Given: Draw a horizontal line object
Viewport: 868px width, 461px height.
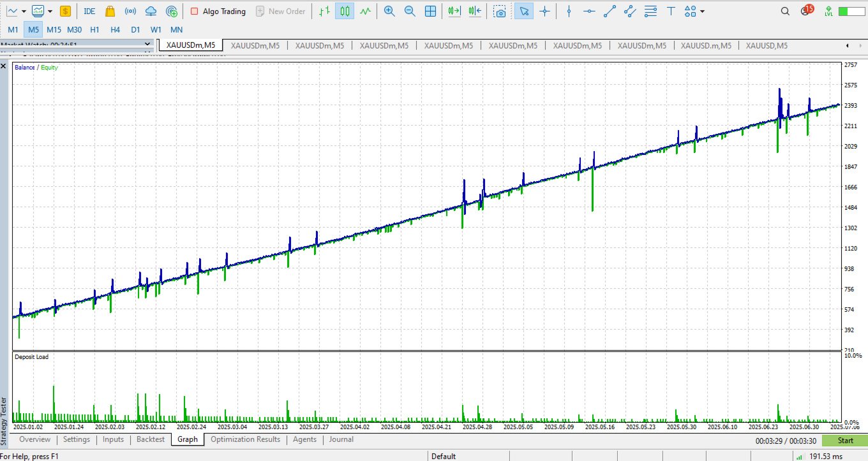Looking at the screenshot, I should [589, 11].
